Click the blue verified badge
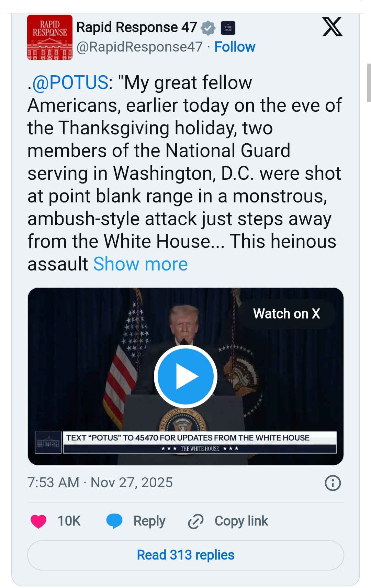This screenshot has width=371, height=588. (x=208, y=28)
